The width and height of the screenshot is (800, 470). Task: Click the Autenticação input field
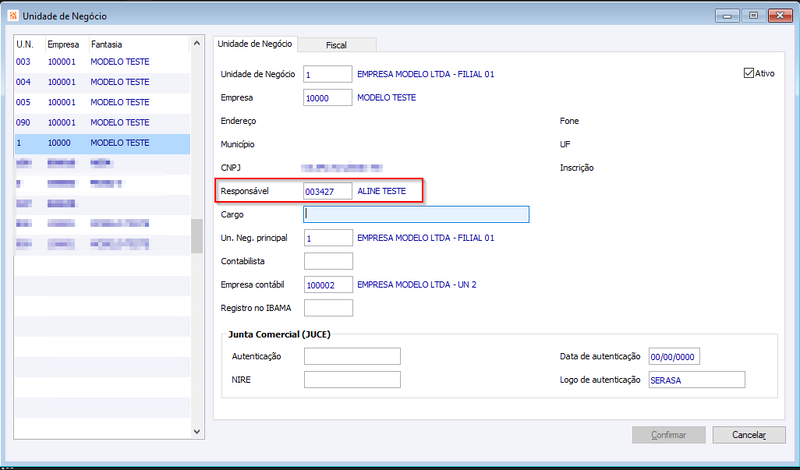click(x=352, y=356)
